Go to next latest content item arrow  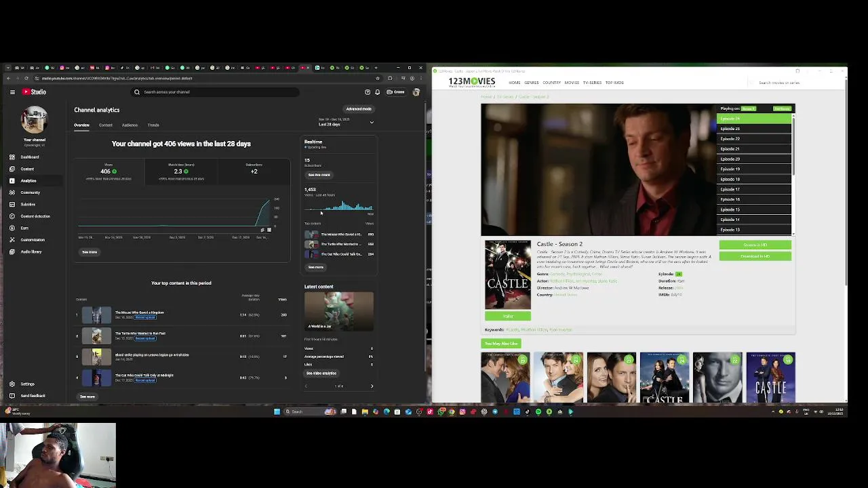[372, 386]
